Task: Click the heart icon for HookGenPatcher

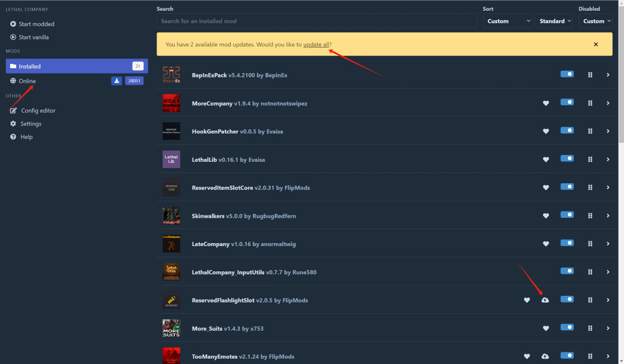Action: tap(546, 131)
